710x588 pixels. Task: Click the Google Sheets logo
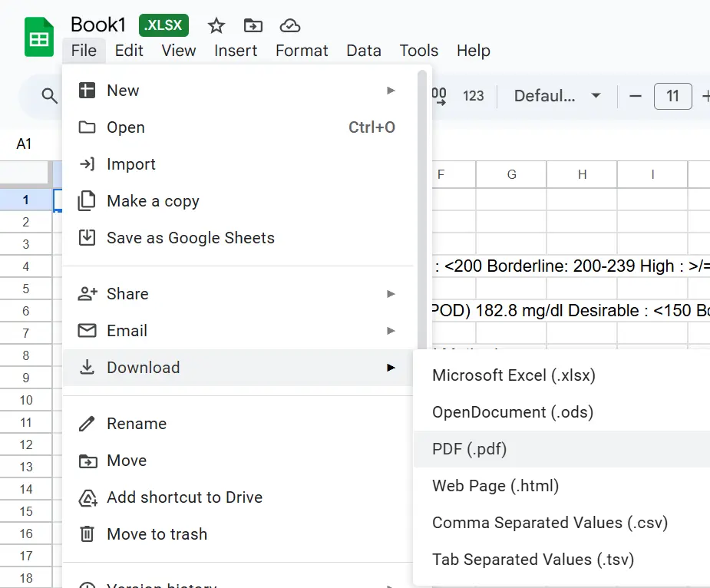[x=38, y=35]
